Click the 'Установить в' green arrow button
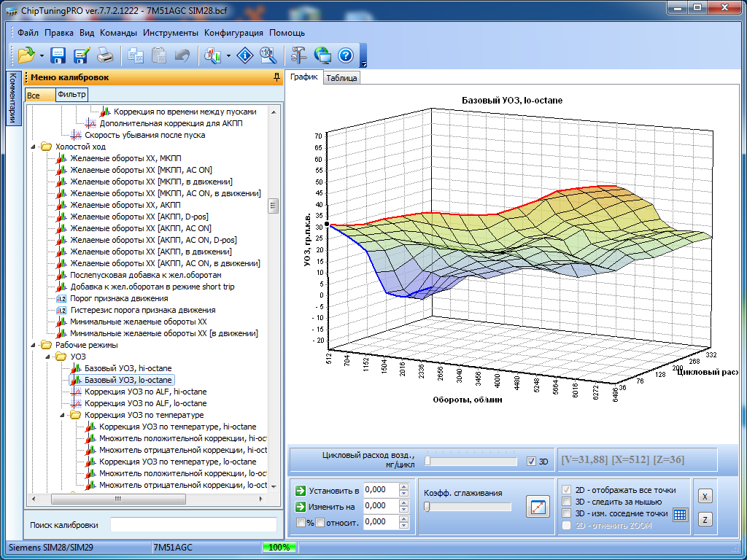747x560 pixels. click(300, 490)
